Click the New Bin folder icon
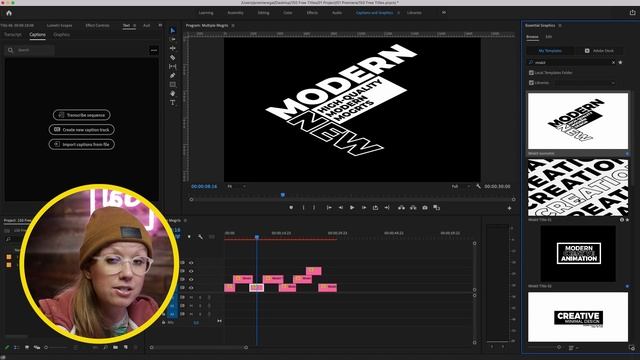Viewport: 640px width, 360px height. pyautogui.click(x=116, y=347)
